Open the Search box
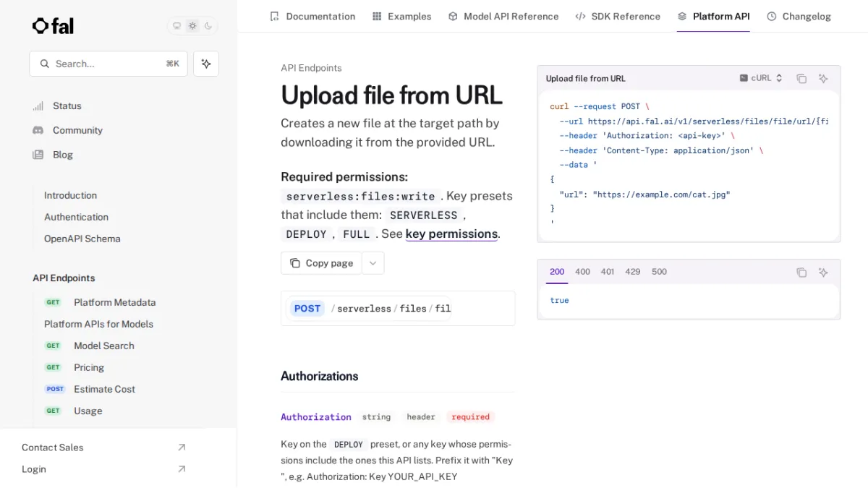 [x=109, y=64]
